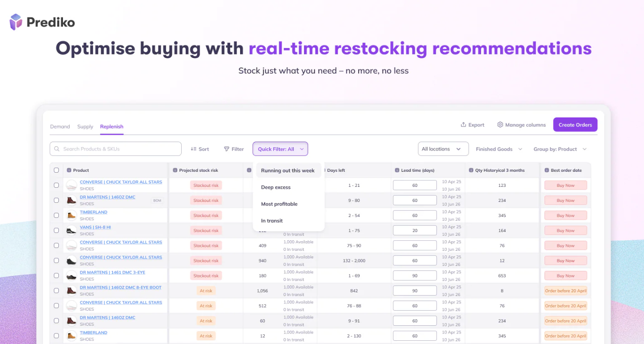644x344 pixels.
Task: Check the DR MARTENS 8-EYE BOOT checkbox
Action: click(57, 291)
